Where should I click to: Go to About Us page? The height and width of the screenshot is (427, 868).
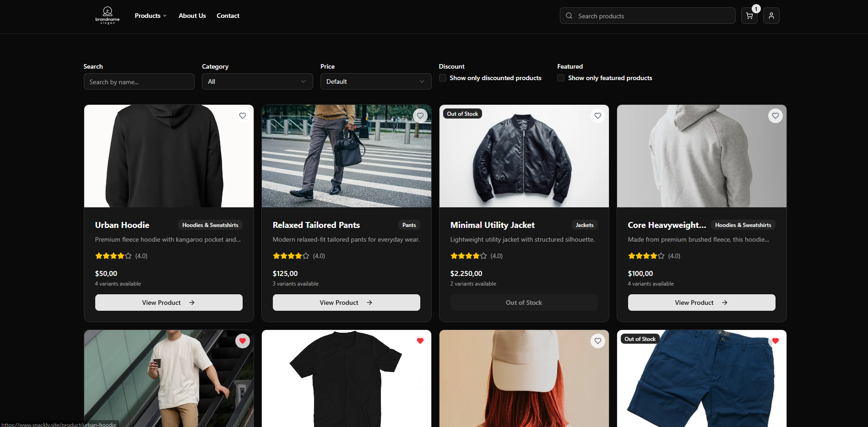pyautogui.click(x=192, y=16)
